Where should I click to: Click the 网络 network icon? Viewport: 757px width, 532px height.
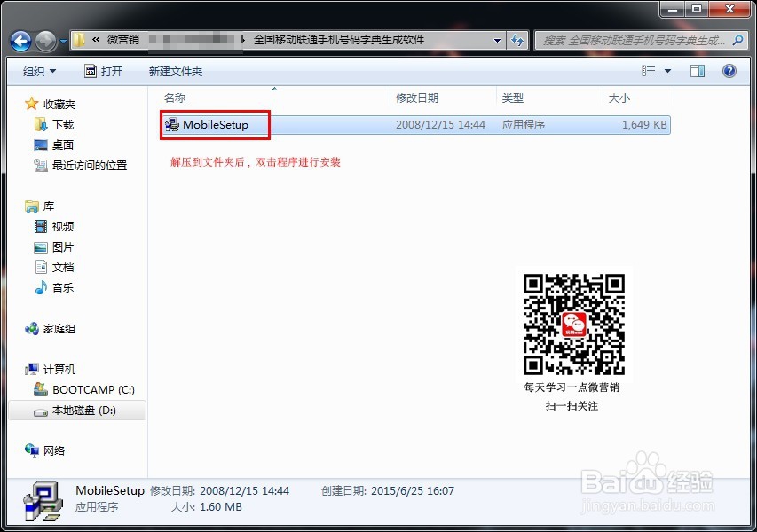point(31,450)
